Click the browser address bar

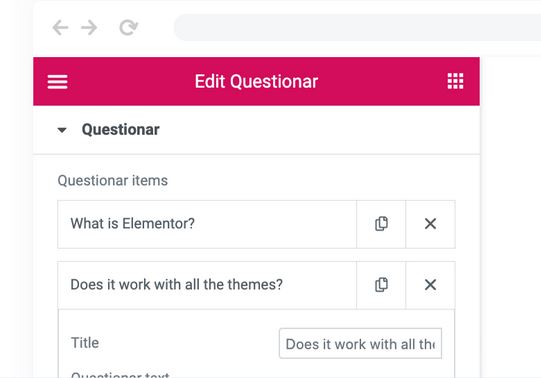pyautogui.click(x=357, y=28)
